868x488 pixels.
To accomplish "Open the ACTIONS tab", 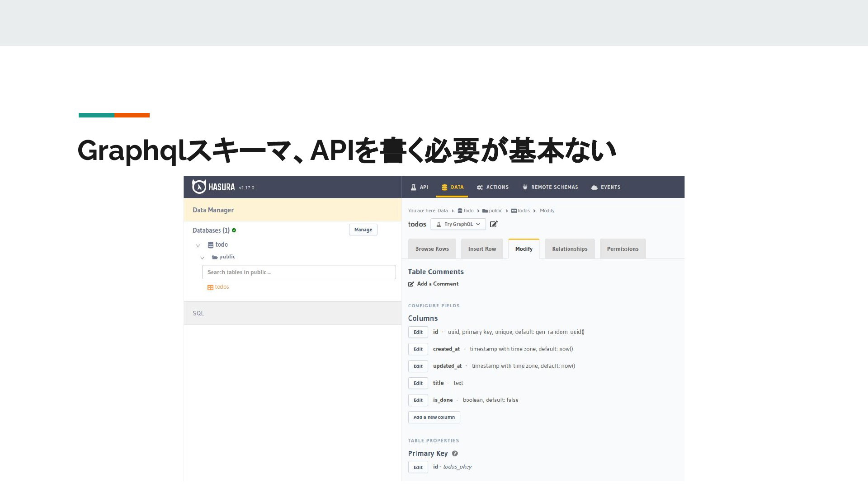I will (x=493, y=187).
